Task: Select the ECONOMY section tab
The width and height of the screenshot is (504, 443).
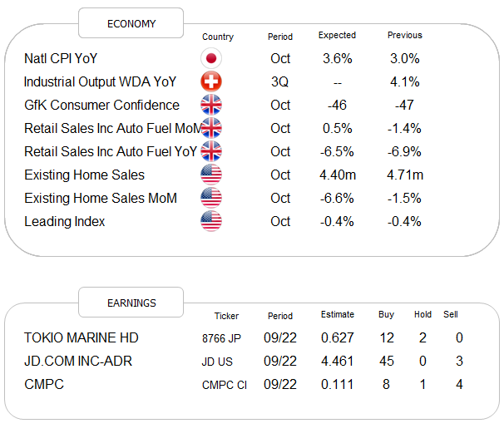Action: point(131,23)
